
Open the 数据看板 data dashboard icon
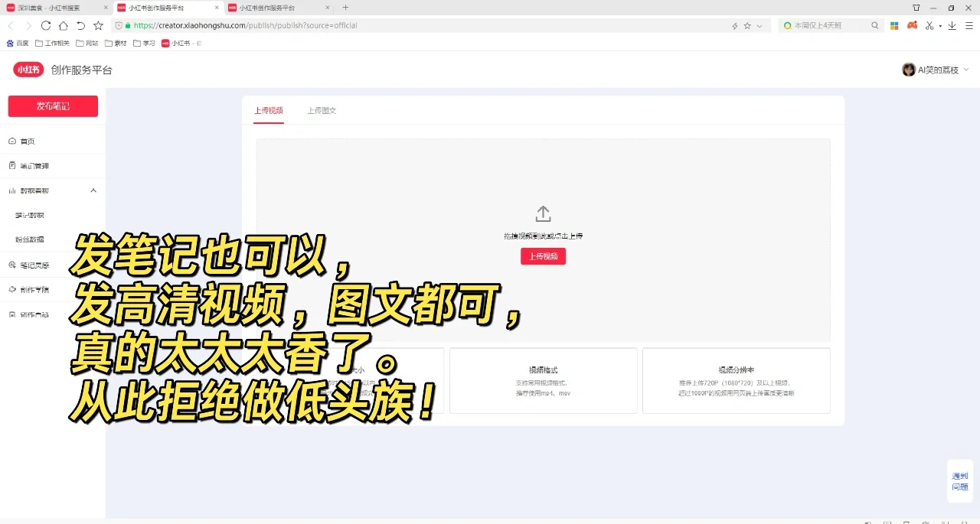click(12, 190)
